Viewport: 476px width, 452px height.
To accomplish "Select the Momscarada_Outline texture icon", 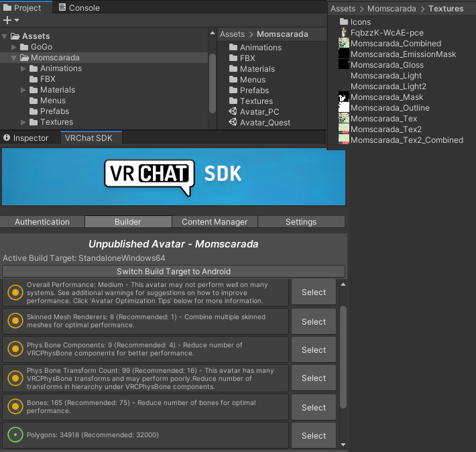I will coord(344,107).
